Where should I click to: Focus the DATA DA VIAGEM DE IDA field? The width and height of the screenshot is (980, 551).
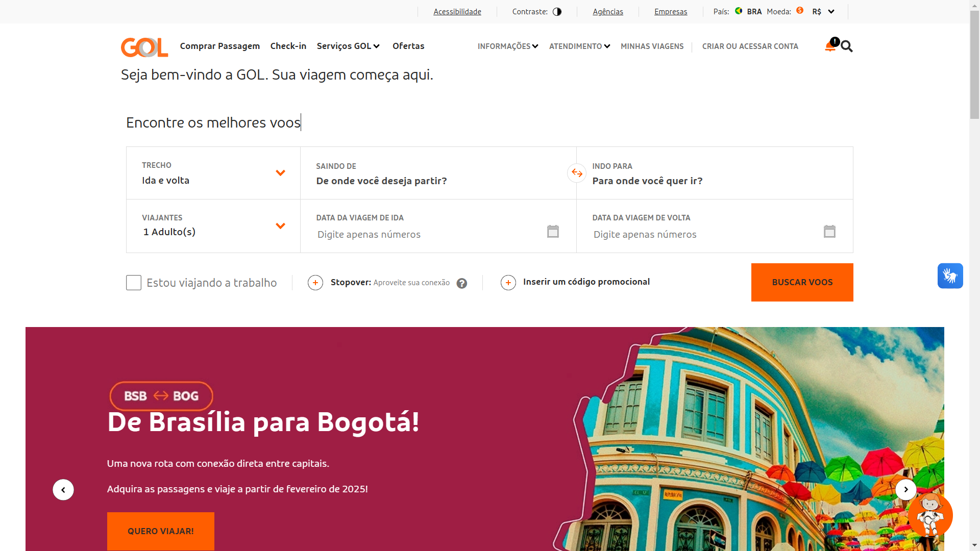[x=438, y=226]
